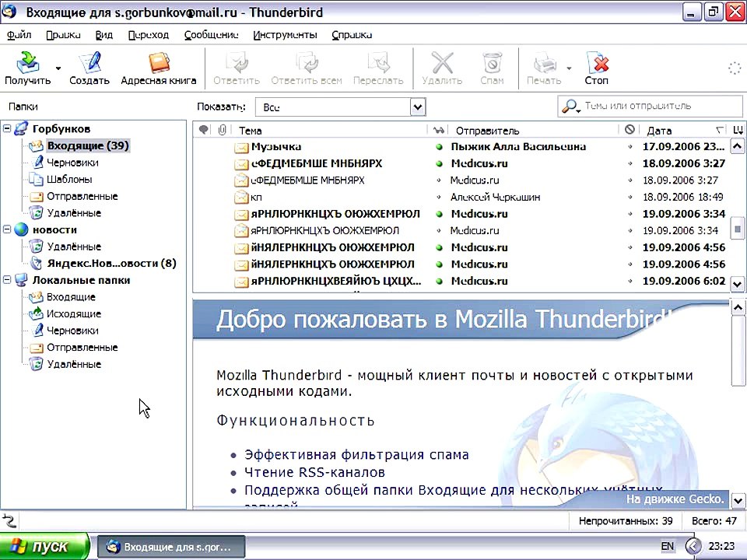Image resolution: width=747 pixels, height=560 pixels.
Task: Open the search magnifier options icon
Action: click(570, 107)
